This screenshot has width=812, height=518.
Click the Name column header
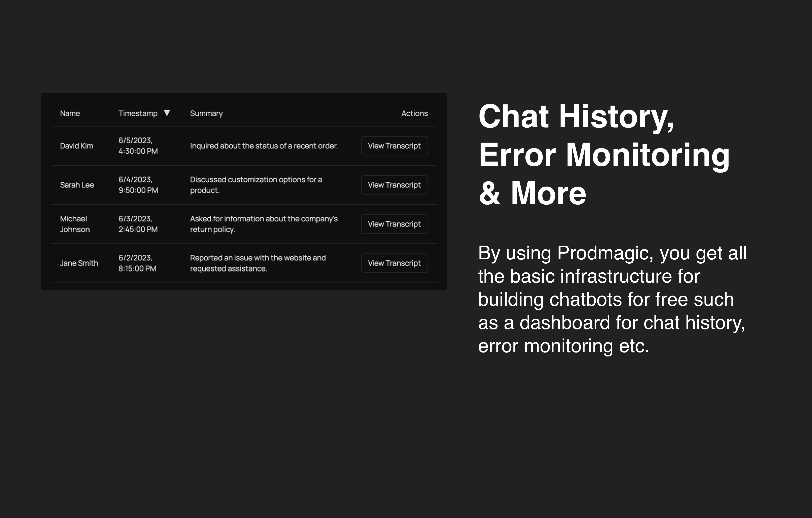point(70,113)
